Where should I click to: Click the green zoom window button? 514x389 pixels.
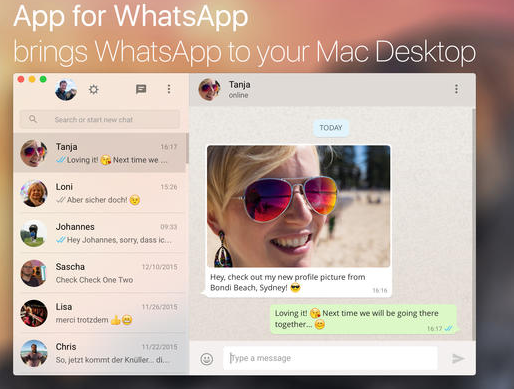click(43, 79)
